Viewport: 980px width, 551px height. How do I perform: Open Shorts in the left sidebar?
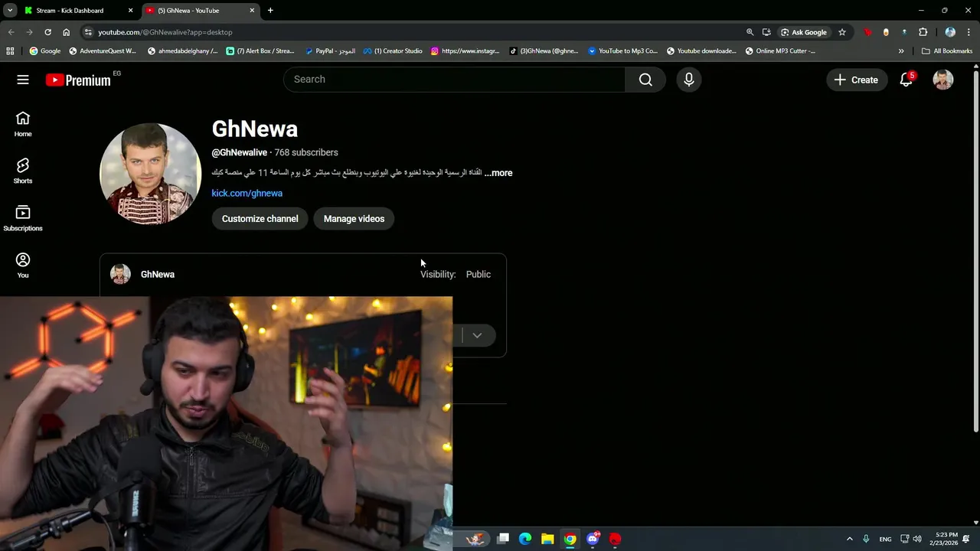pos(23,171)
